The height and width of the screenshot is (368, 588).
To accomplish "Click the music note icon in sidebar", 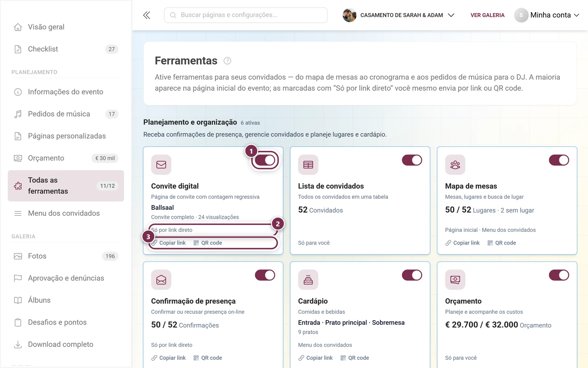I will [x=18, y=114].
